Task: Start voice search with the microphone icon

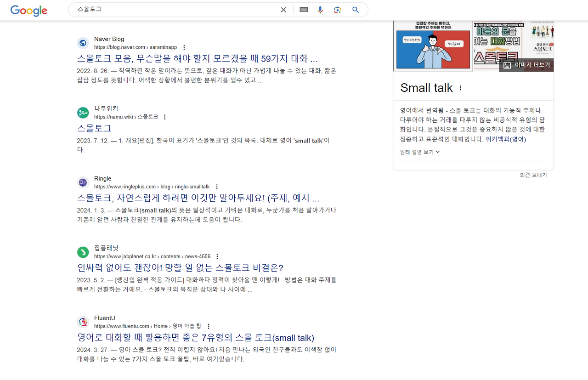Action: pyautogui.click(x=320, y=10)
